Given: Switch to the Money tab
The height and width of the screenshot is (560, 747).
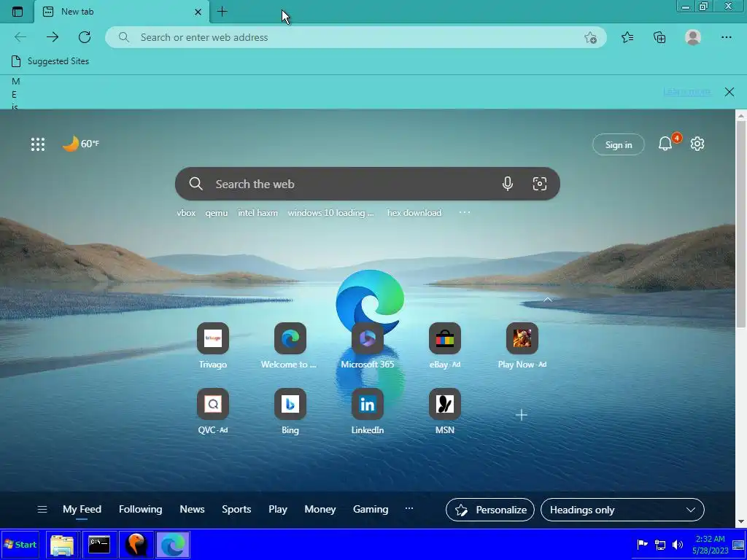Looking at the screenshot, I should [320, 509].
